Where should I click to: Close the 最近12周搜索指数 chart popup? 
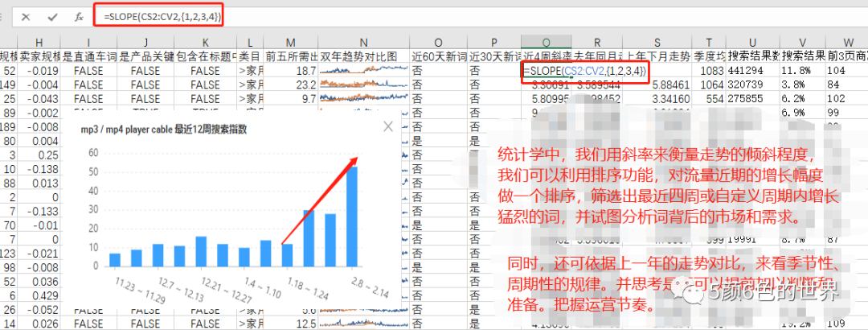tap(388, 126)
